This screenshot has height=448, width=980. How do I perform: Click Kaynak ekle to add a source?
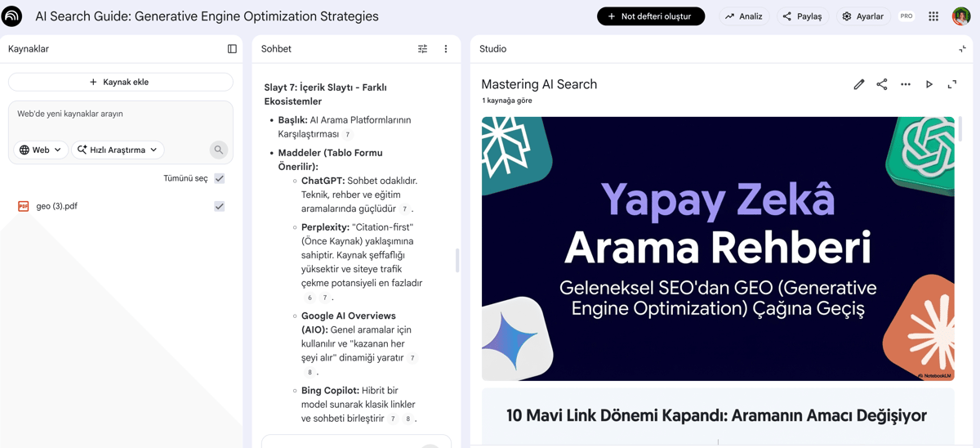tap(121, 82)
